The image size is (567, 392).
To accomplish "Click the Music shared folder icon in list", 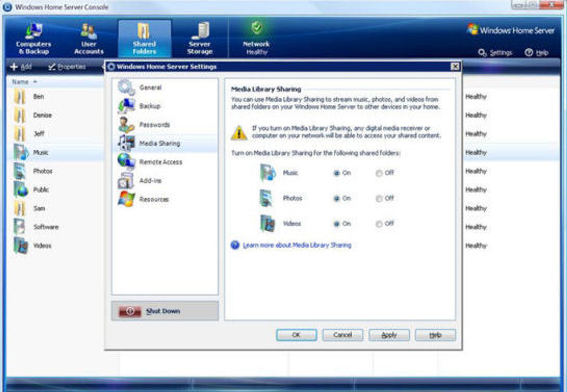I will (x=21, y=152).
